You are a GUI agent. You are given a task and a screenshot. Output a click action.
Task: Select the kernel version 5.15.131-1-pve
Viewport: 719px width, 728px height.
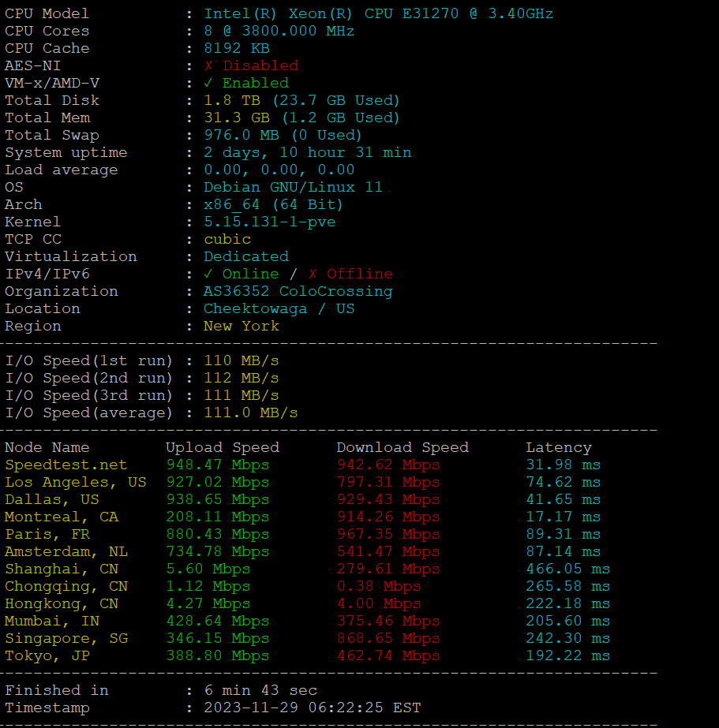click(x=269, y=222)
